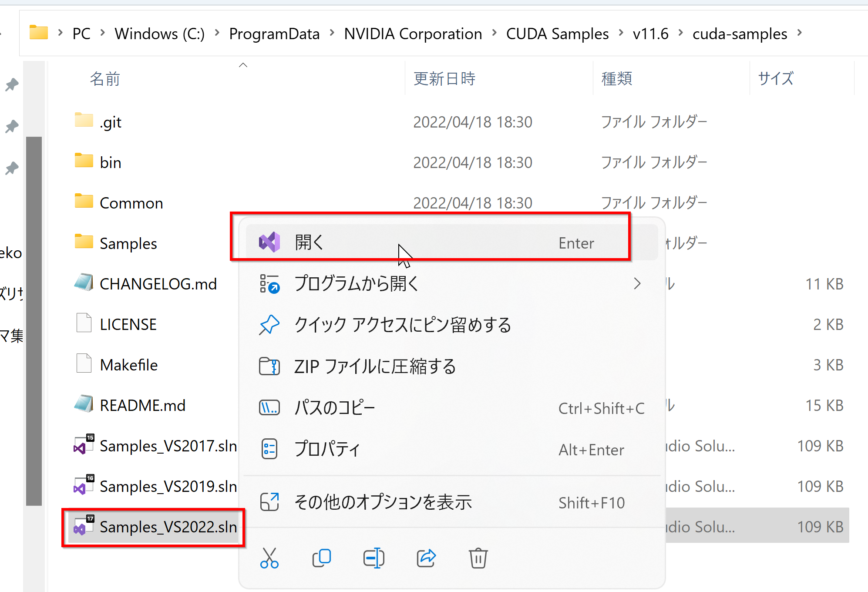Viewport: 868px width, 592px height.
Task: Expand the chevron after v11.6
Action: [x=681, y=33]
